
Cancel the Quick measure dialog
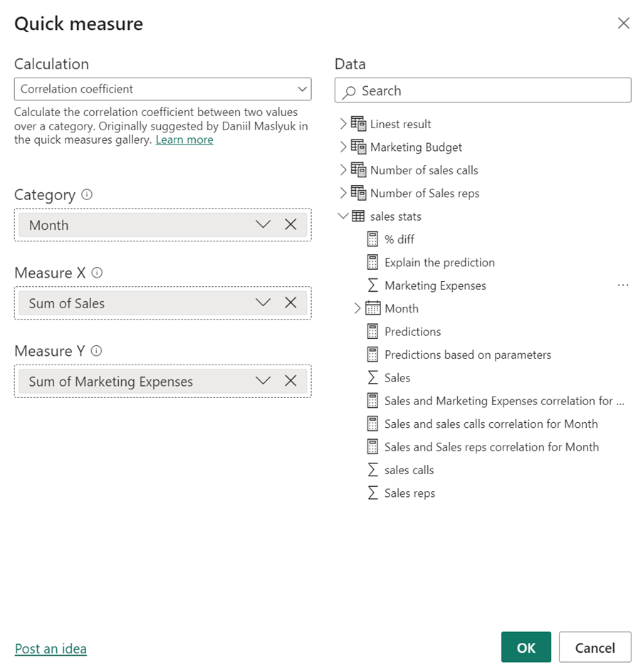[x=595, y=647]
